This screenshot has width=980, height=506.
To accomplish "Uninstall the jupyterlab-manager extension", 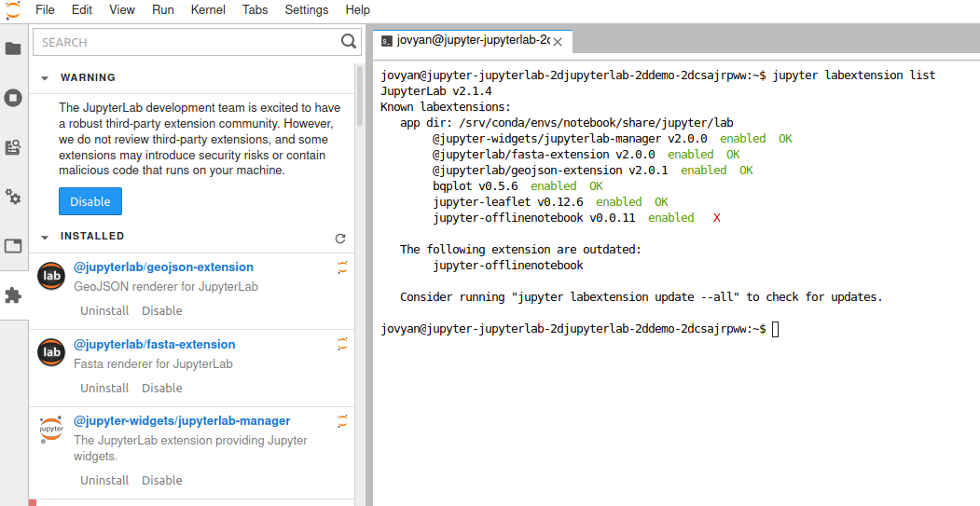I will 104,481.
